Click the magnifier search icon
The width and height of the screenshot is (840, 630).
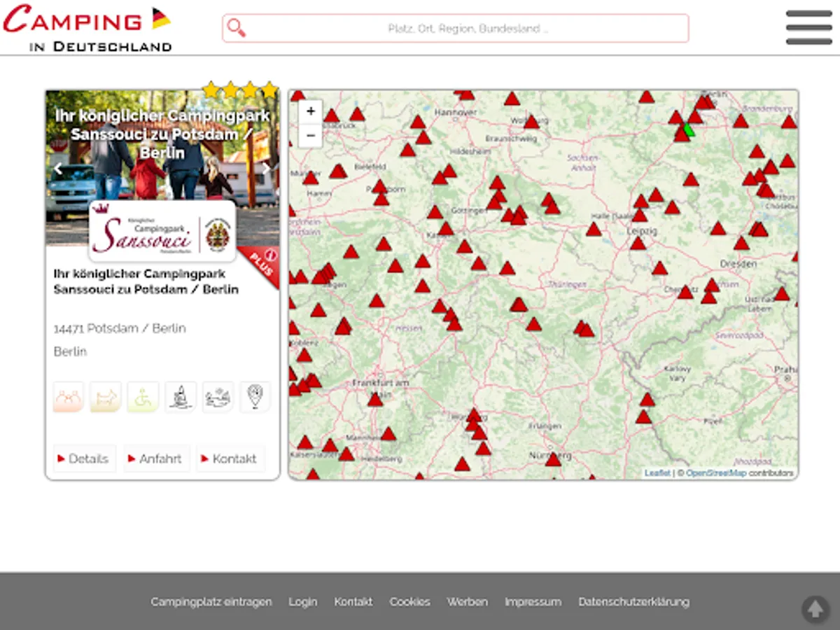coord(237,28)
